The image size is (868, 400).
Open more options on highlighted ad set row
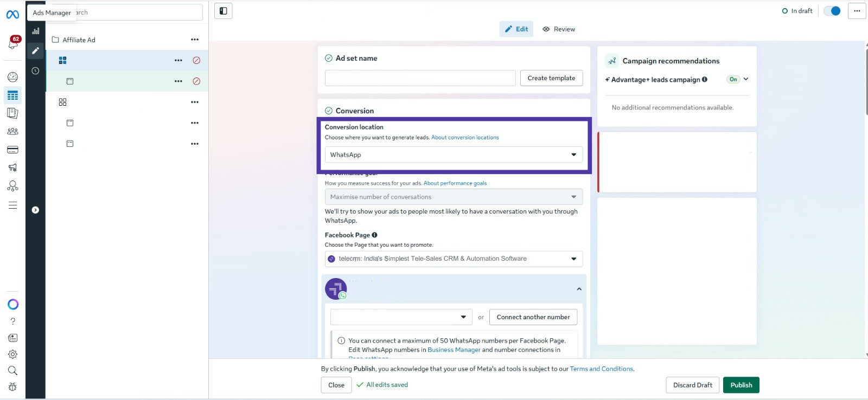point(178,81)
